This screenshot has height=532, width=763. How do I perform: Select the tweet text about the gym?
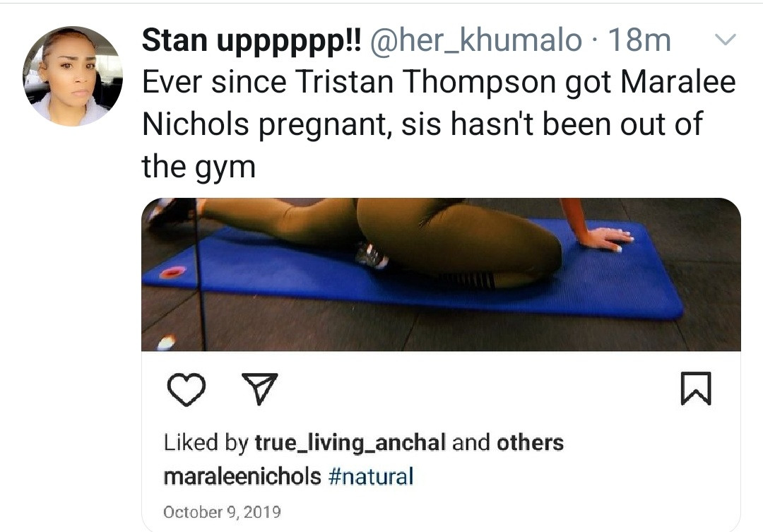coord(439,124)
